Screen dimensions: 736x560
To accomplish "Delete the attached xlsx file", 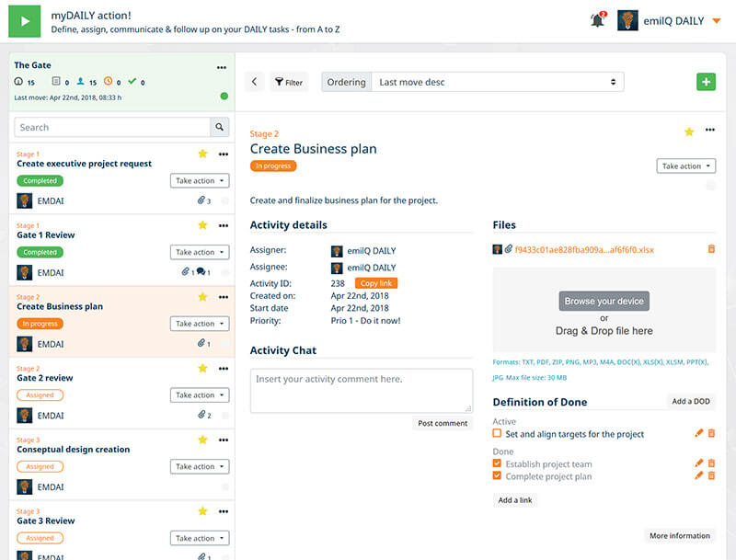I will pyautogui.click(x=711, y=249).
